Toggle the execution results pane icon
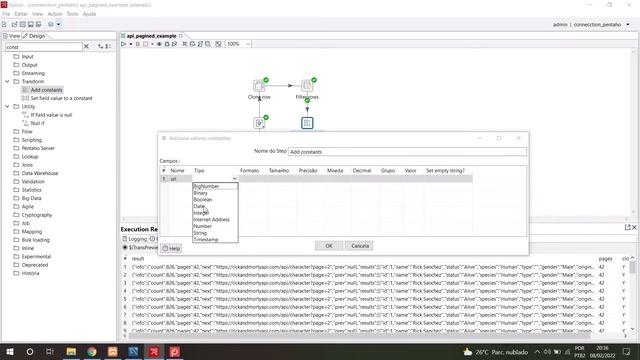 click(x=218, y=44)
